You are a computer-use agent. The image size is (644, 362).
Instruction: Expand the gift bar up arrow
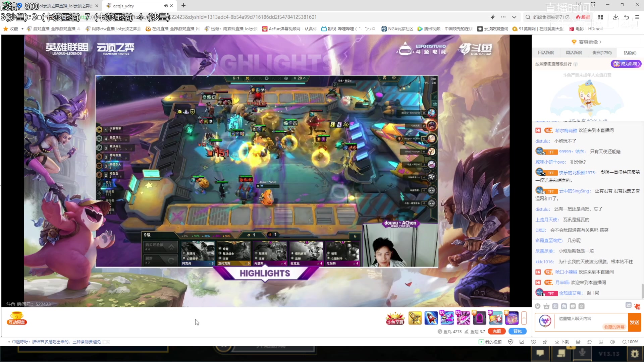pyautogui.click(x=524, y=318)
